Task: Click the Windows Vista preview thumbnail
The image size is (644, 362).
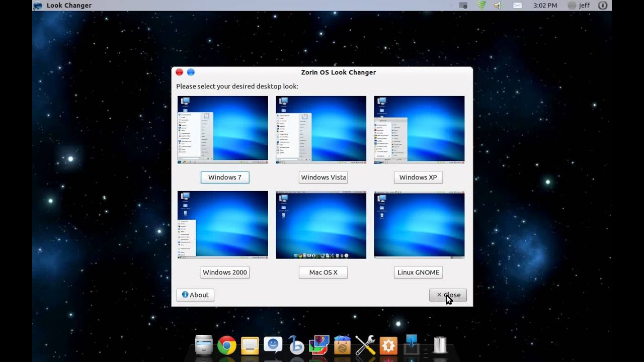Action: [321, 130]
